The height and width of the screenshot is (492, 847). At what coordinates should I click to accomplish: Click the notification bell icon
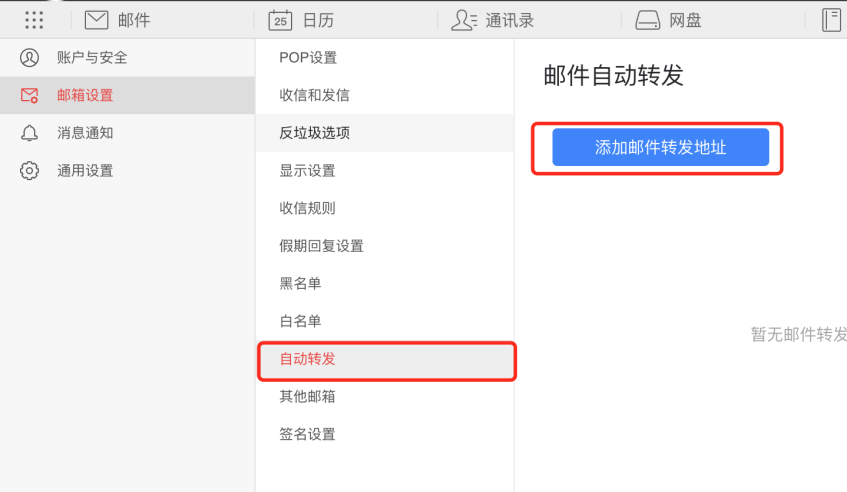[29, 133]
